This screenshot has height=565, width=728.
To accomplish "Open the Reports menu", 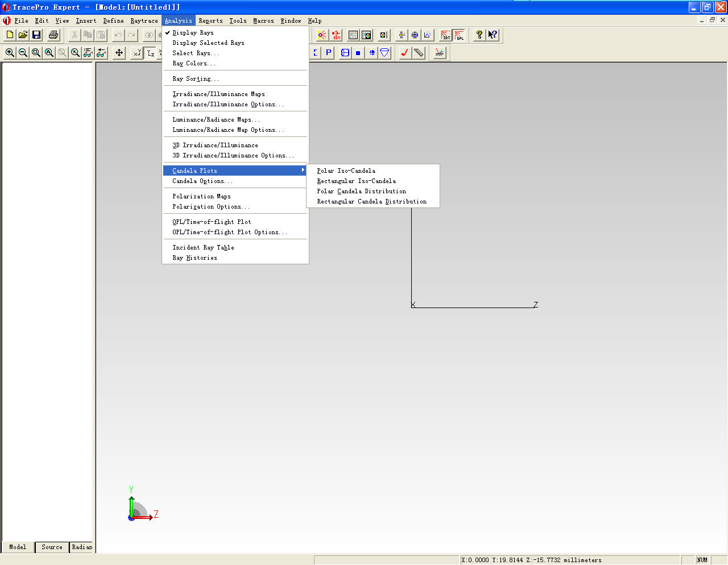I will (210, 20).
